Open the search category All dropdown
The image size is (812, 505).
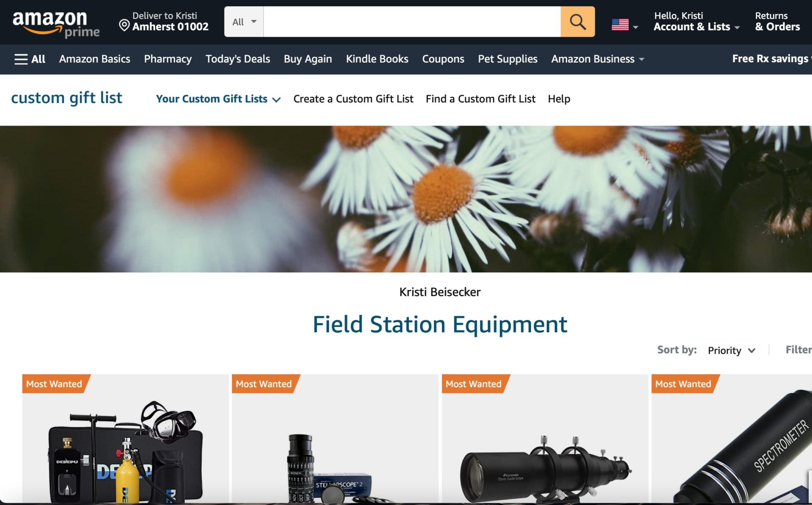point(244,22)
